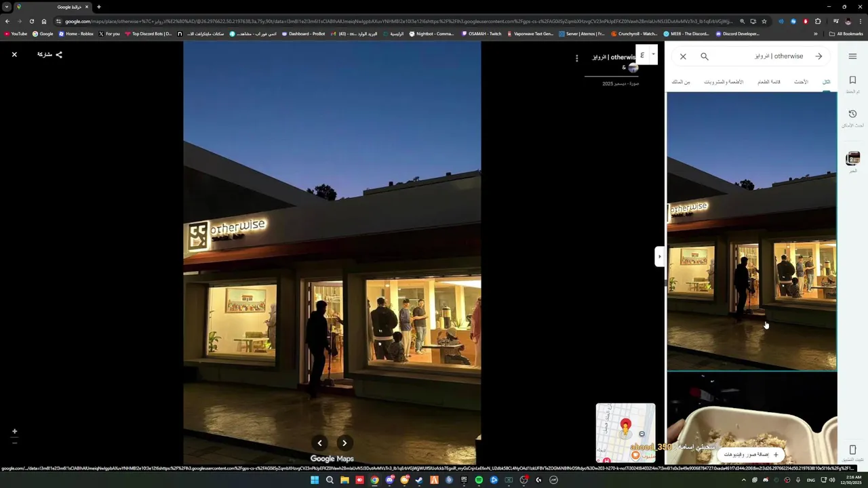Go to the previous photo
This screenshot has width=868, height=488.
320,443
